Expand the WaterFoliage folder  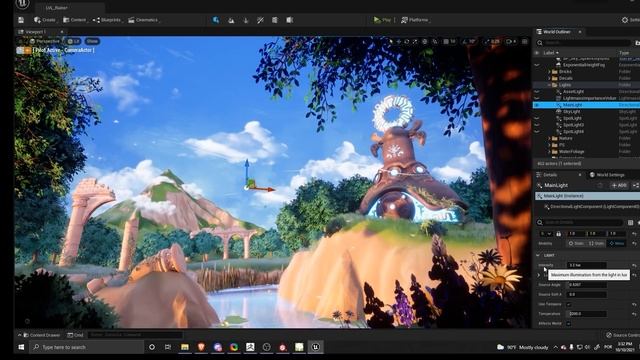(x=549, y=152)
